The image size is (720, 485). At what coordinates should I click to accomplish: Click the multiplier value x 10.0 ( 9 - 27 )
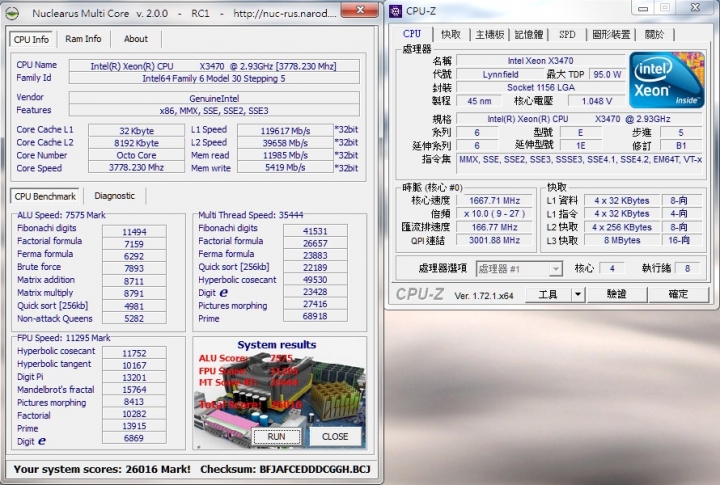point(495,214)
